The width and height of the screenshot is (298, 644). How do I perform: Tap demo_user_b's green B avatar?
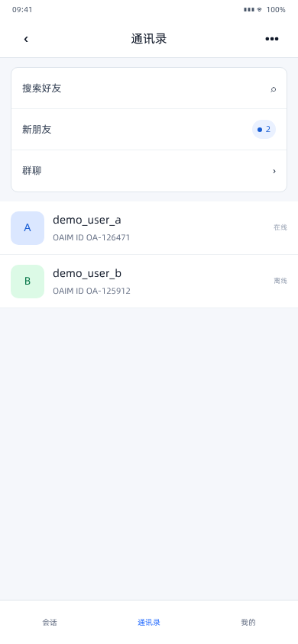click(28, 282)
